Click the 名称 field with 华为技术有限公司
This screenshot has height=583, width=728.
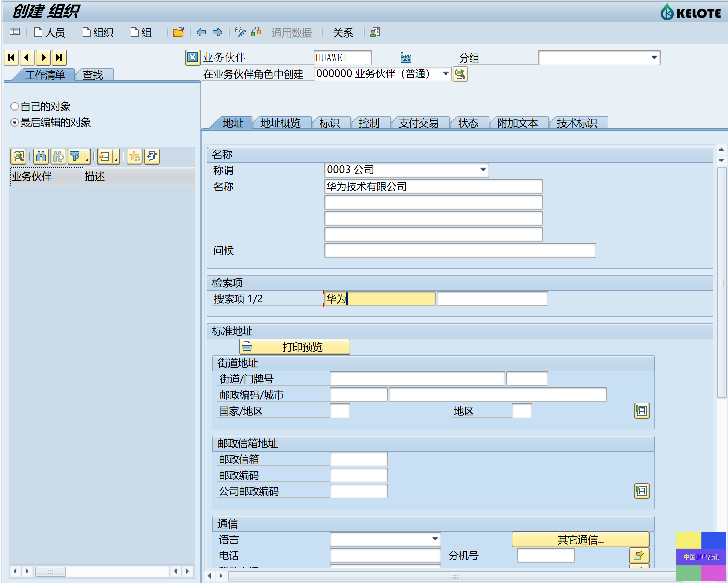click(x=434, y=187)
